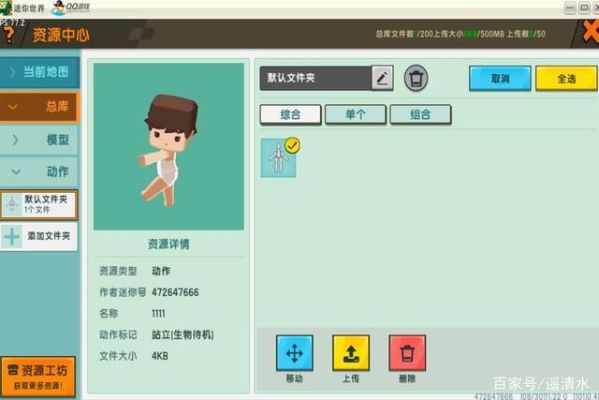The height and width of the screenshot is (400, 599).
Task: Click the pencil rename folder icon
Action: pyautogui.click(x=382, y=78)
